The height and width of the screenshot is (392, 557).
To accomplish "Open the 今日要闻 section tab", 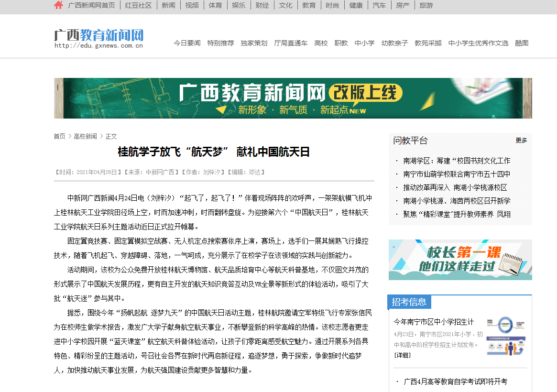I will (187, 43).
